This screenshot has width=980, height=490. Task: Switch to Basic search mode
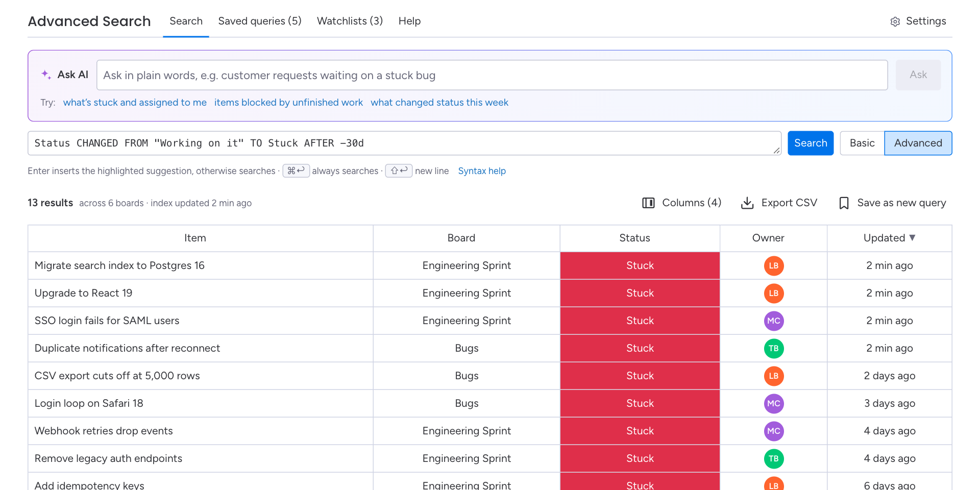pyautogui.click(x=862, y=143)
